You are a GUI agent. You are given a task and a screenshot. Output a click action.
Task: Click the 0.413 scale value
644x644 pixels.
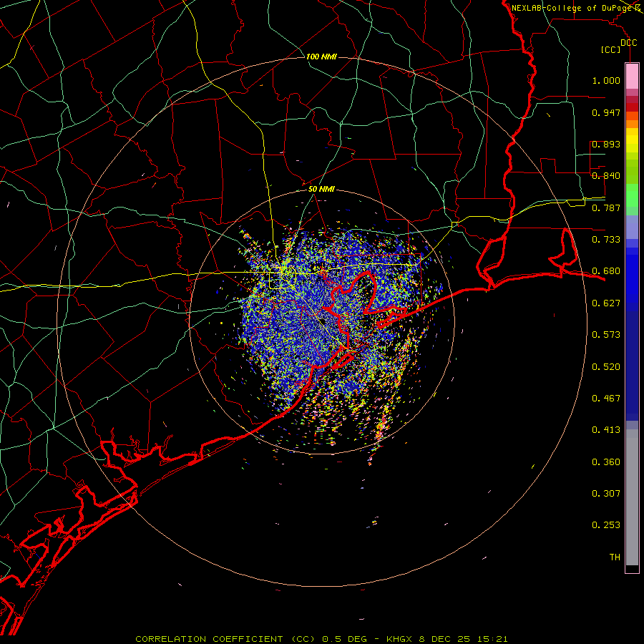click(x=606, y=430)
